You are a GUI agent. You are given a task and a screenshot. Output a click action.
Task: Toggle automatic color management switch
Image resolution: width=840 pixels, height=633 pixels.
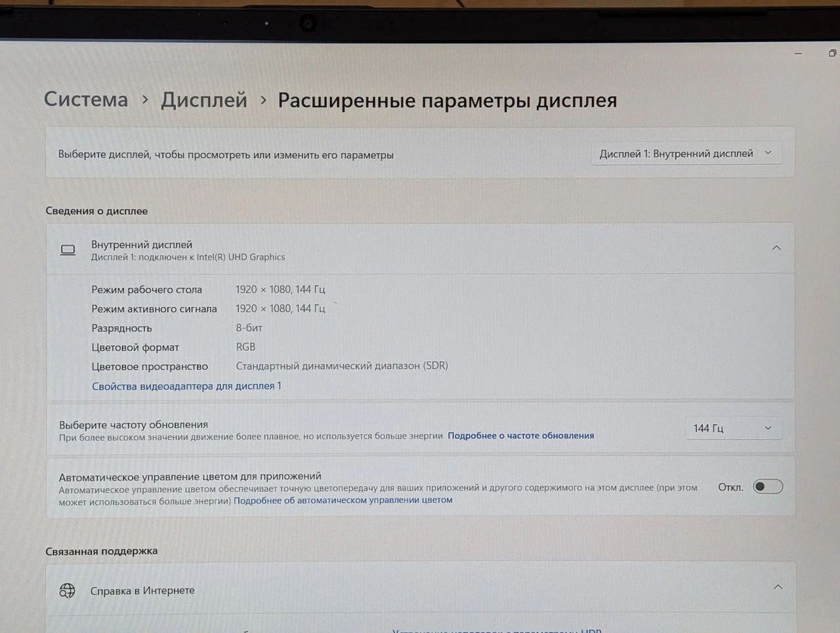coord(768,487)
